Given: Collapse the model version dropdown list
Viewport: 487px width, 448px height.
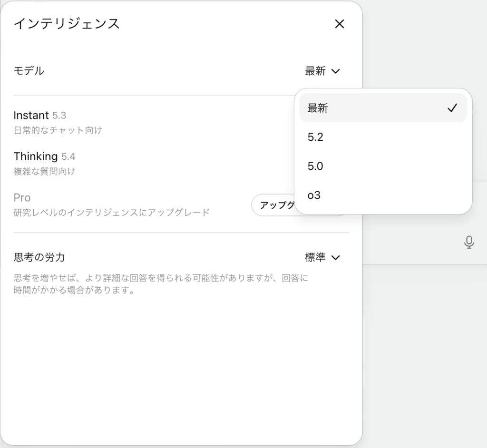Looking at the screenshot, I should (x=322, y=71).
